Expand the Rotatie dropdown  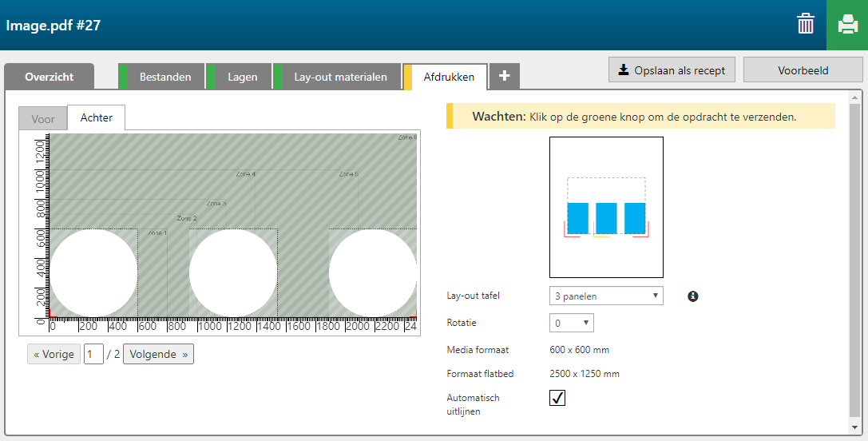click(x=571, y=324)
